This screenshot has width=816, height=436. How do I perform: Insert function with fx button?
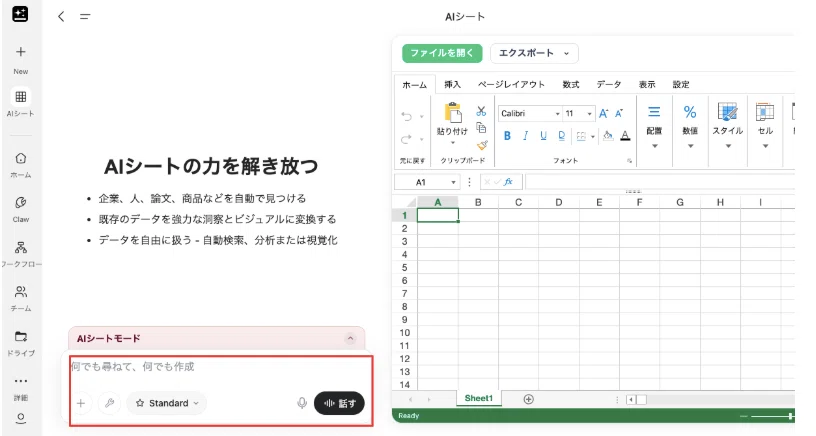[x=508, y=182]
